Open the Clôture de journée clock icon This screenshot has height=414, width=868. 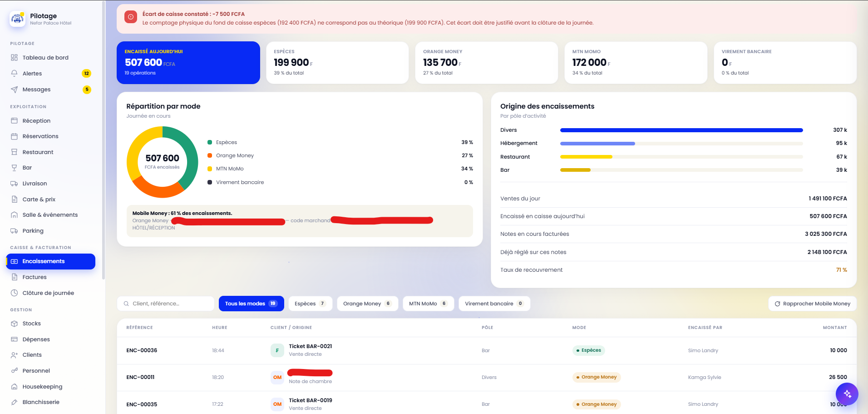14,293
